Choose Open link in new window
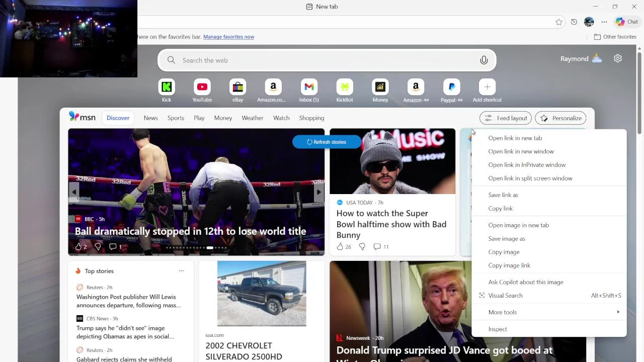The width and height of the screenshot is (644, 362). click(x=549, y=151)
